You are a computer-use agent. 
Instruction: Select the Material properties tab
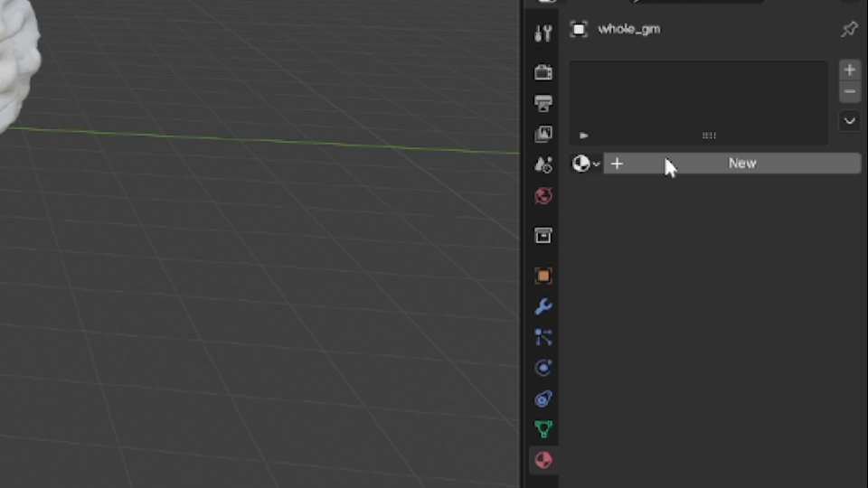point(543,460)
